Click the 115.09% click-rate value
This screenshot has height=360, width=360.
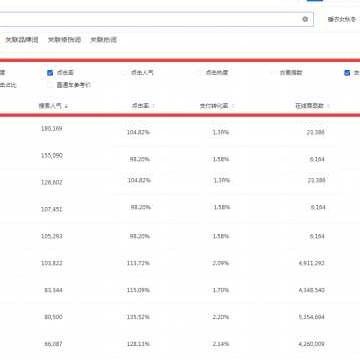pyautogui.click(x=138, y=290)
